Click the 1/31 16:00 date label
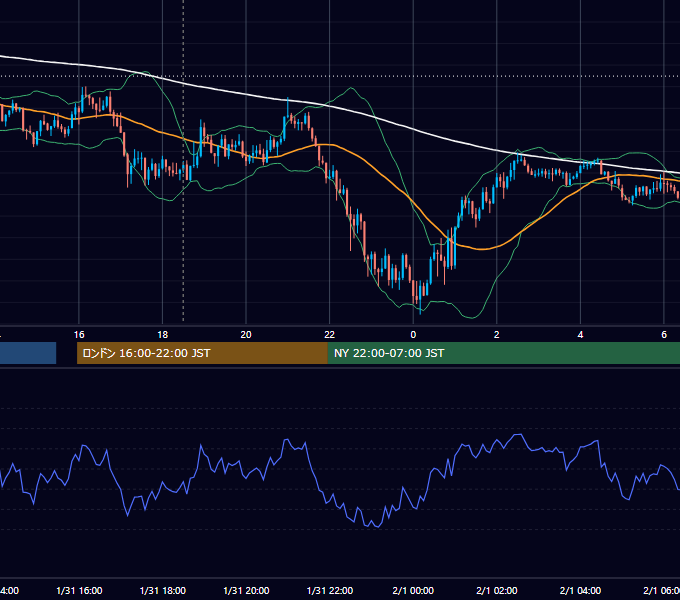The image size is (680, 600). [x=79, y=590]
